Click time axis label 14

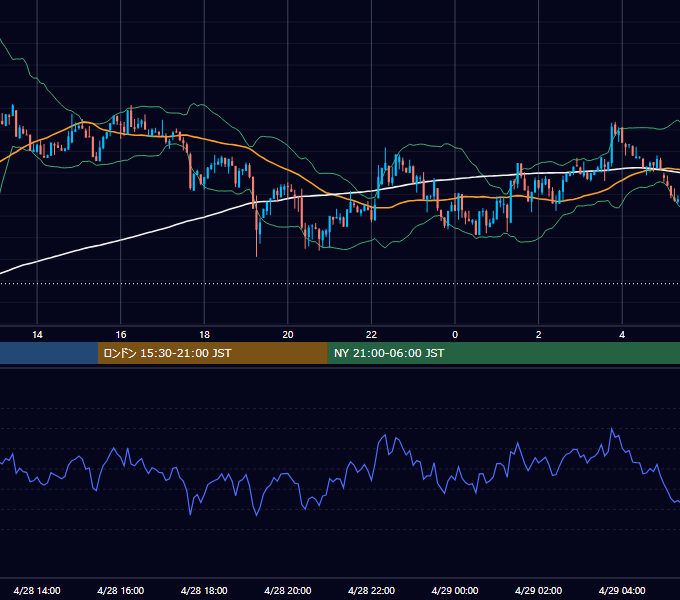tap(37, 335)
